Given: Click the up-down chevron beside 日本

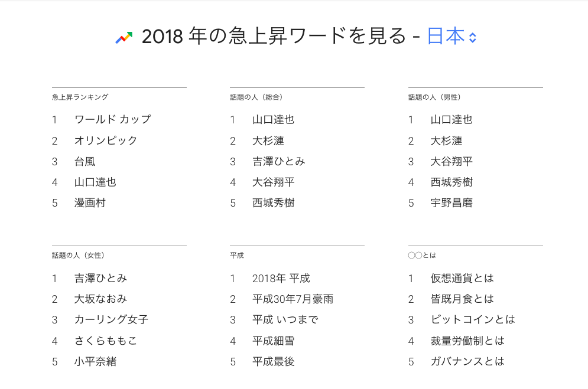Looking at the screenshot, I should [x=473, y=37].
